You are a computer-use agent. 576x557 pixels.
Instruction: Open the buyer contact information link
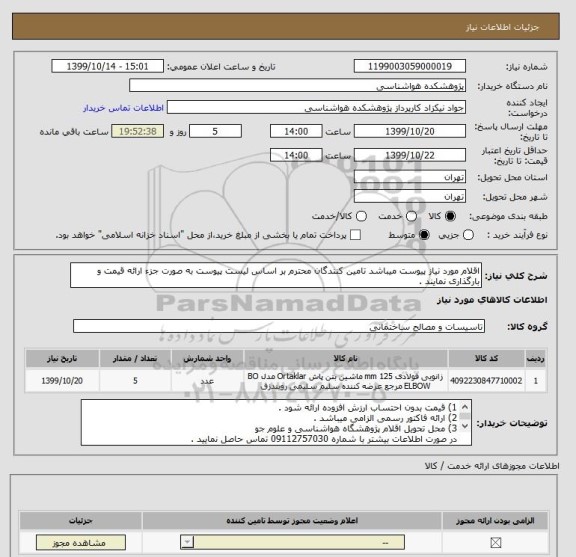pyautogui.click(x=123, y=108)
